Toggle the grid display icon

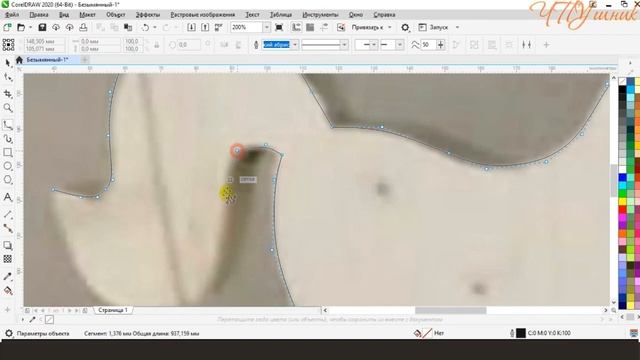pos(310,27)
